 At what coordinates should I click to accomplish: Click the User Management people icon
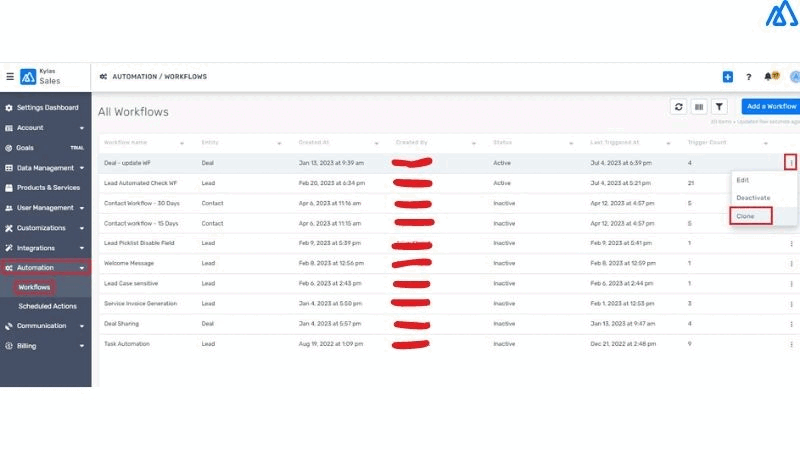(9, 208)
